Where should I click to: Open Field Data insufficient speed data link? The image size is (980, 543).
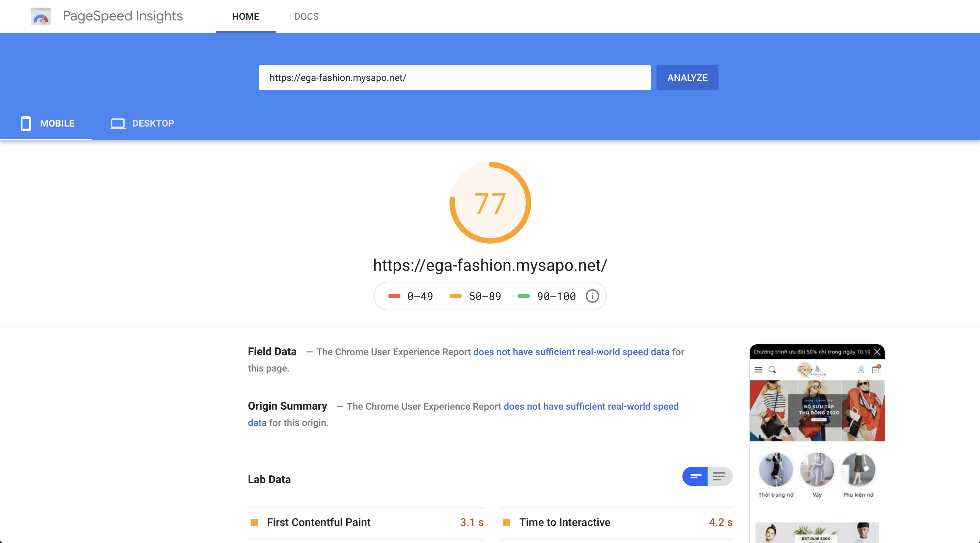[x=571, y=352]
